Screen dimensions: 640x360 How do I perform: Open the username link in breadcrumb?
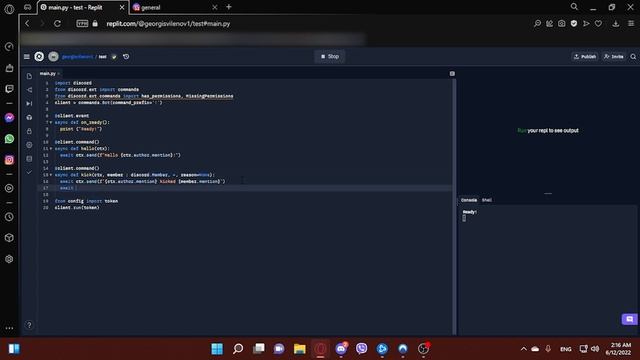78,57
